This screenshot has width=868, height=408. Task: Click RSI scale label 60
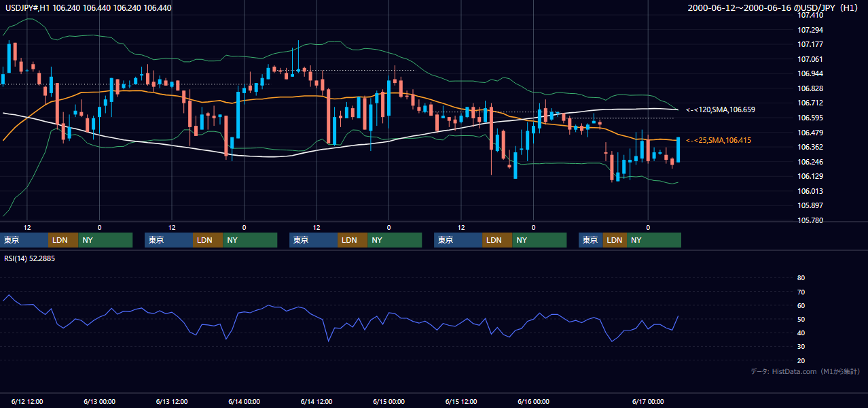(x=801, y=305)
